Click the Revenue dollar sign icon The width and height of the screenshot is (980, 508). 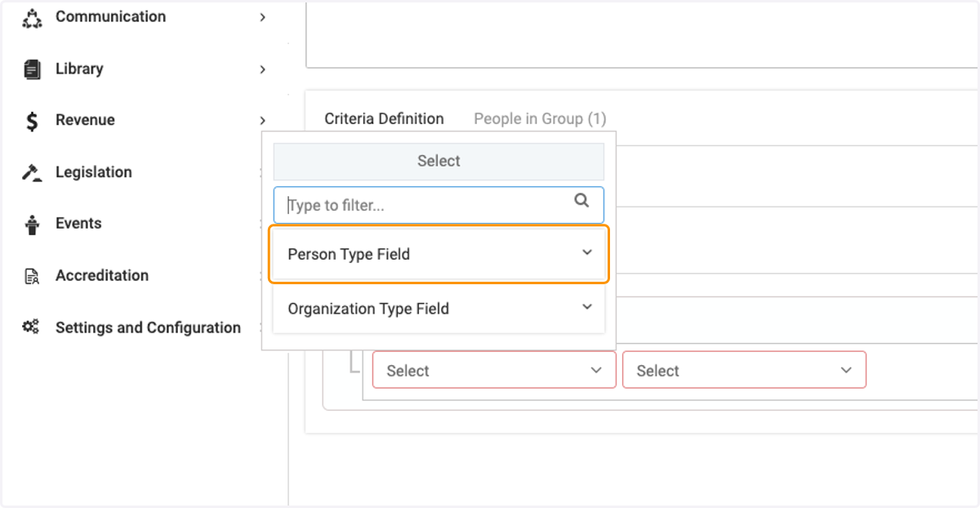32,121
